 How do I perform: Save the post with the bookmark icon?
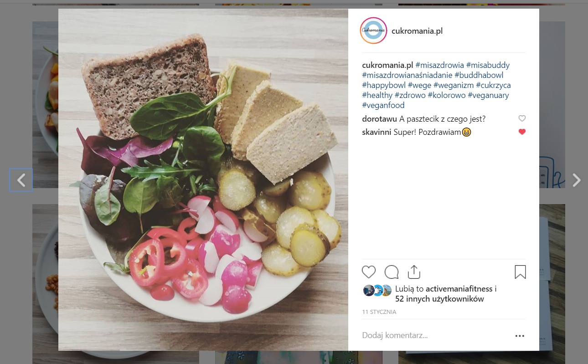click(520, 272)
